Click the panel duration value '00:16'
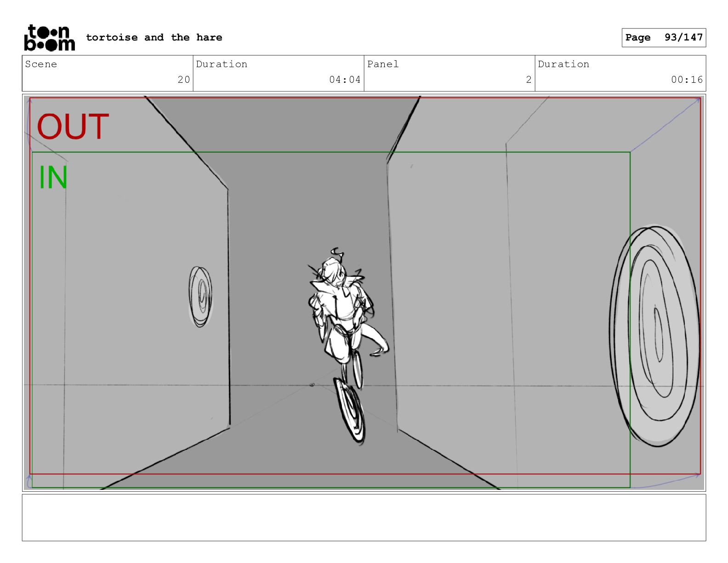This screenshot has width=728, height=563. [687, 80]
